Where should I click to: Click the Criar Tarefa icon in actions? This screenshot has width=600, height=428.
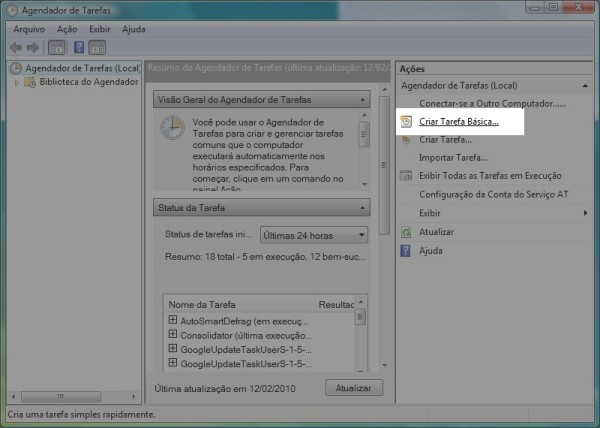point(406,140)
